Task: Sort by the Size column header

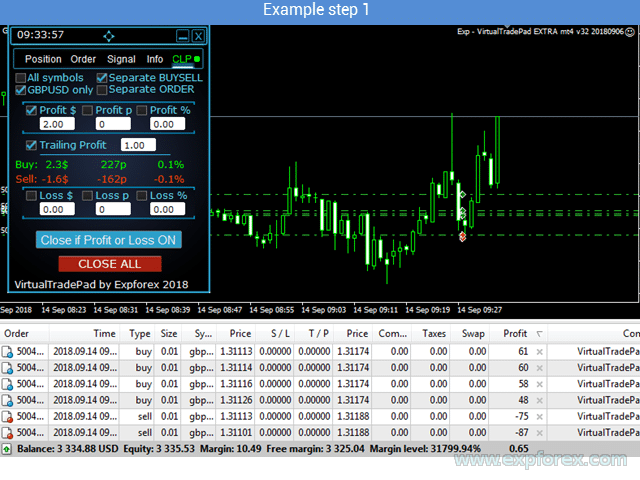Action: (168, 333)
